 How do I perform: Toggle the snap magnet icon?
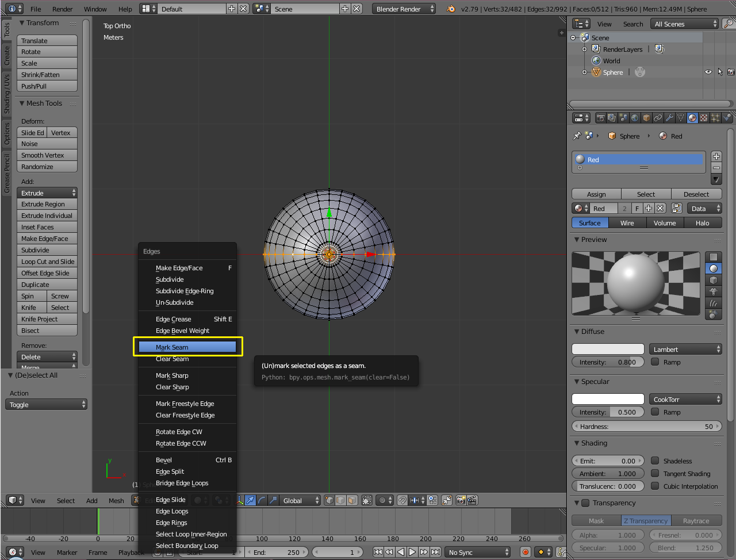402,500
